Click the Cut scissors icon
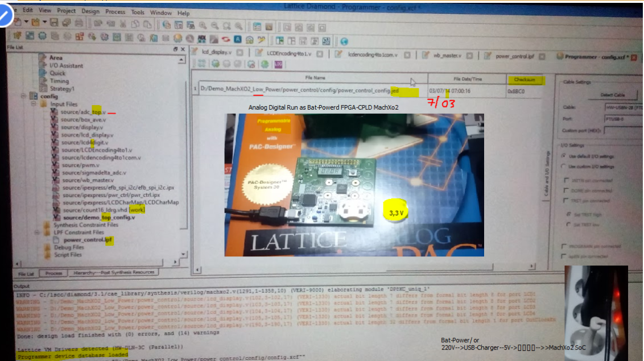The width and height of the screenshot is (644, 361). click(x=123, y=24)
